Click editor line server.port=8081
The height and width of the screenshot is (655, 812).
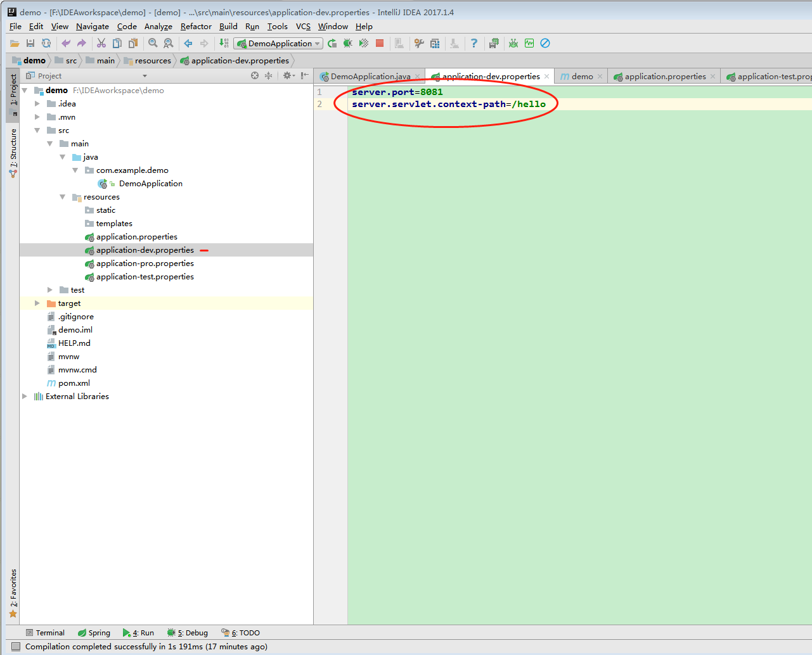click(397, 92)
